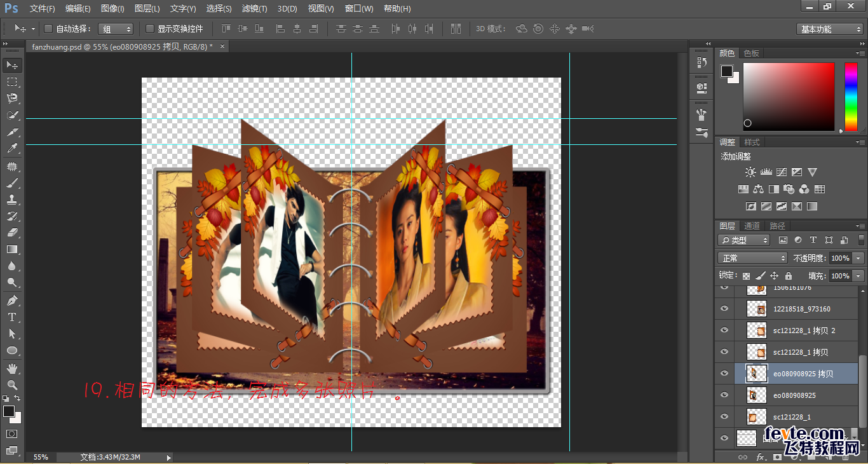This screenshot has width=868, height=464.
Task: Select the Path Selection tool
Action: click(12, 333)
